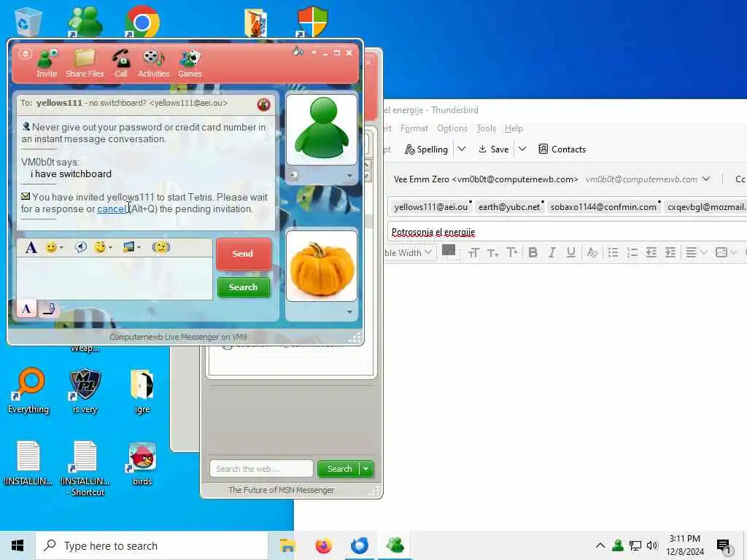Viewport: 747px width, 560px height.
Task: Click the block contact icon next to yellows111
Action: tap(263, 104)
